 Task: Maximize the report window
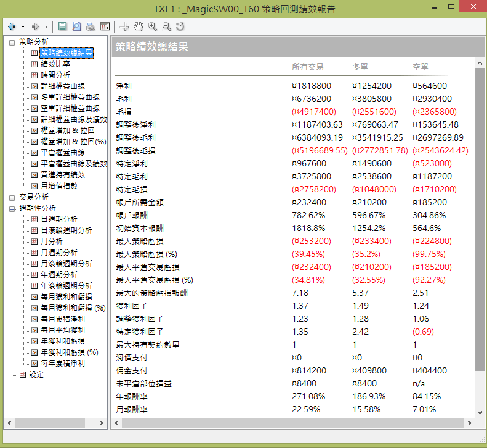[x=451, y=6]
